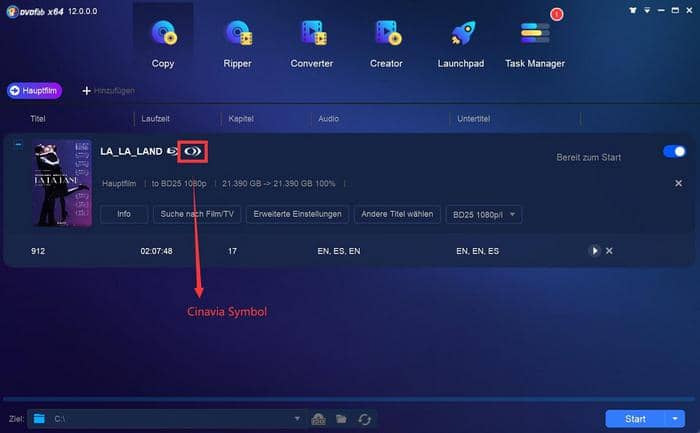This screenshot has width=700, height=433.
Task: Open Erweiterte Einstellungen
Action: [x=297, y=214]
